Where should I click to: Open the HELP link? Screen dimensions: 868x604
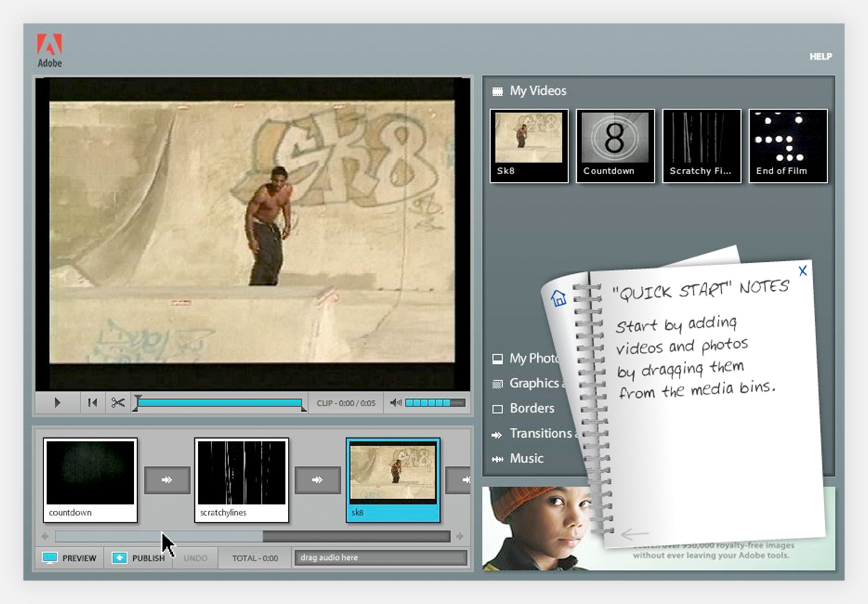pyautogui.click(x=820, y=56)
